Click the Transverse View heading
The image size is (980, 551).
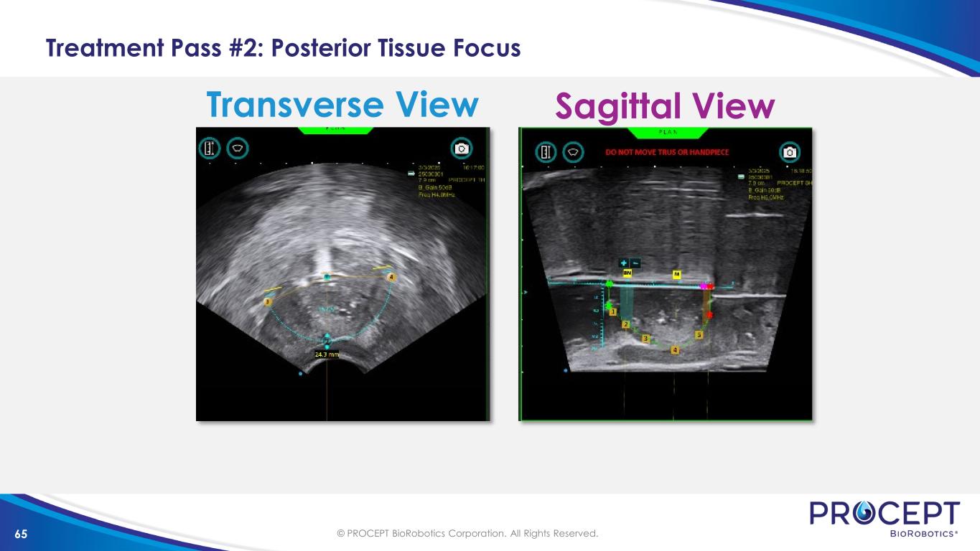(342, 105)
